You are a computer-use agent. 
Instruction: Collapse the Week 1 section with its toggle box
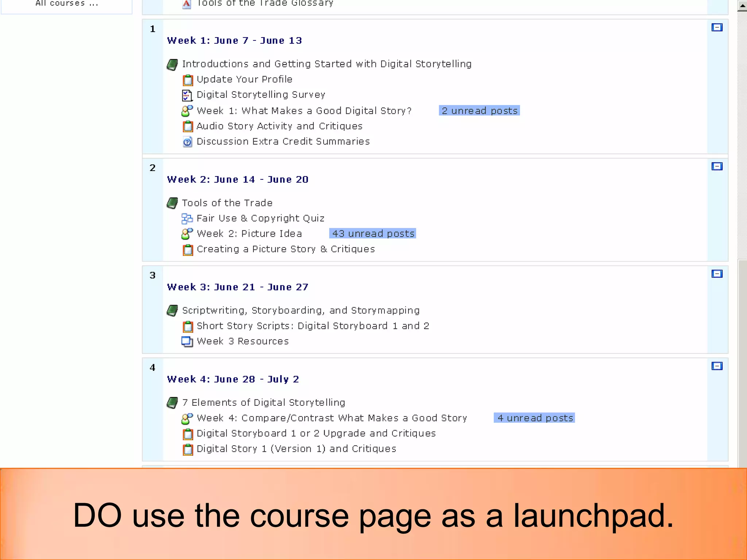(x=717, y=27)
